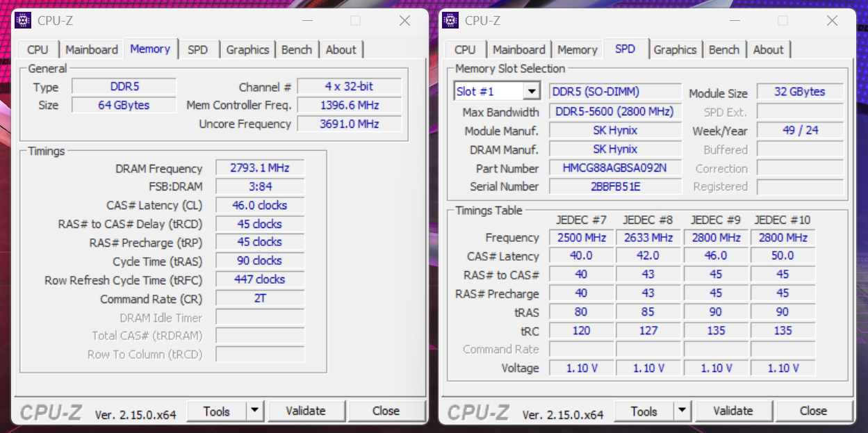868x433 pixels.
Task: Select the SPD tab in the right window
Action: (x=625, y=49)
